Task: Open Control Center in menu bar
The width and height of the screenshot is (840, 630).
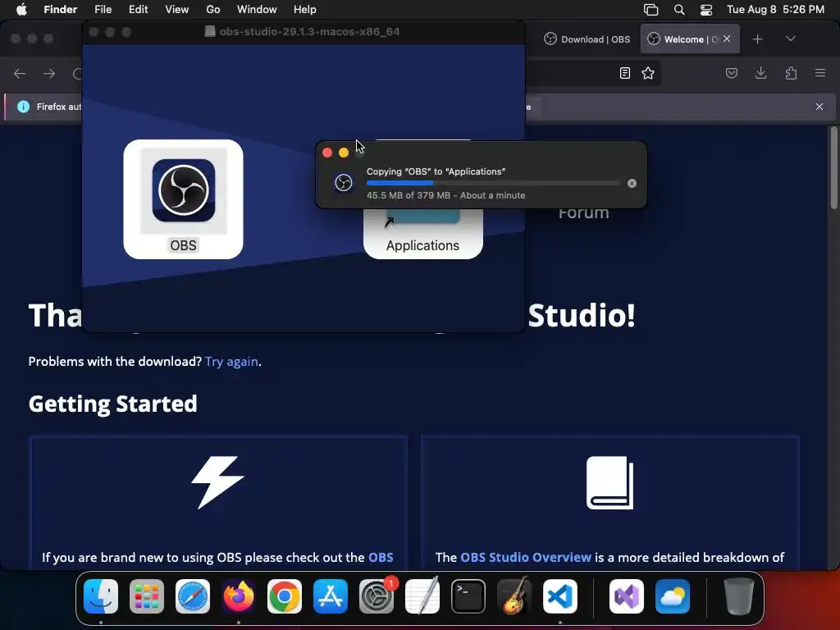Action: point(706,10)
